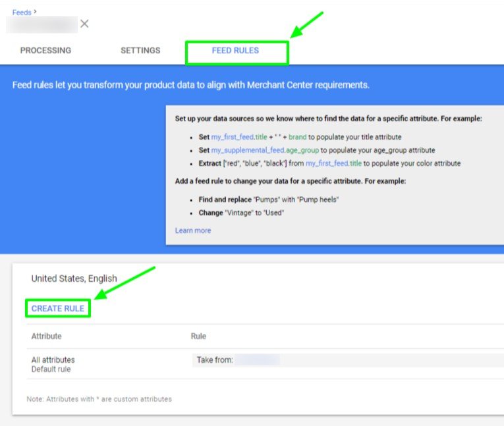
Task: Click the breadcrumb chevron next to Feeds
Action: pos(36,12)
